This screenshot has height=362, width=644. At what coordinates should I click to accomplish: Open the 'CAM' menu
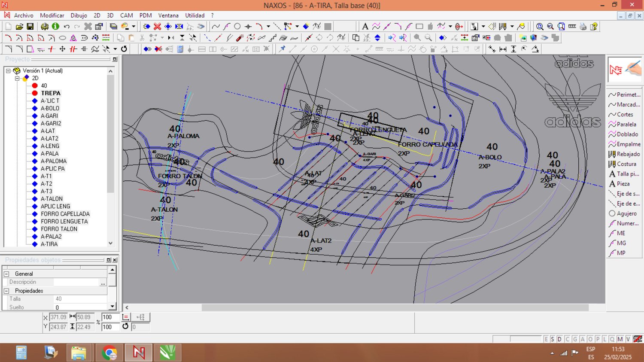[126, 15]
